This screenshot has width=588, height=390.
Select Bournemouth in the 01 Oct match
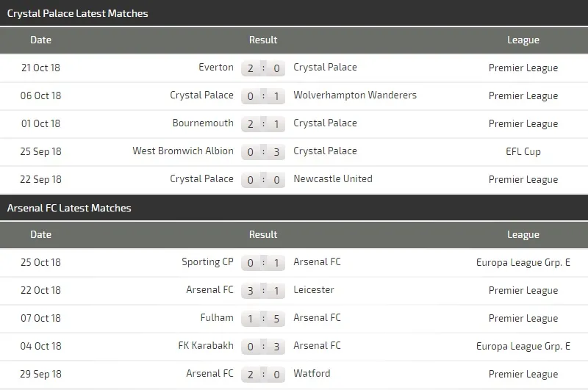point(203,123)
